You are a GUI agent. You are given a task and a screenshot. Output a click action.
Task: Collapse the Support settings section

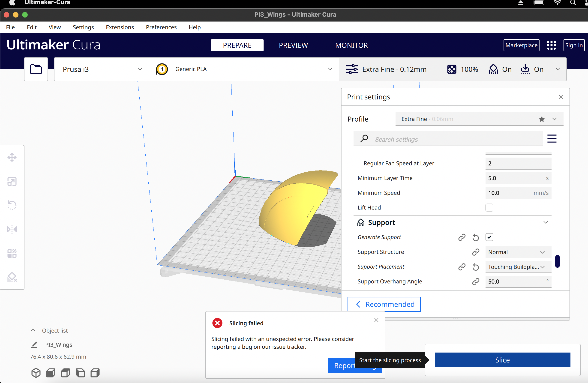[x=546, y=222]
